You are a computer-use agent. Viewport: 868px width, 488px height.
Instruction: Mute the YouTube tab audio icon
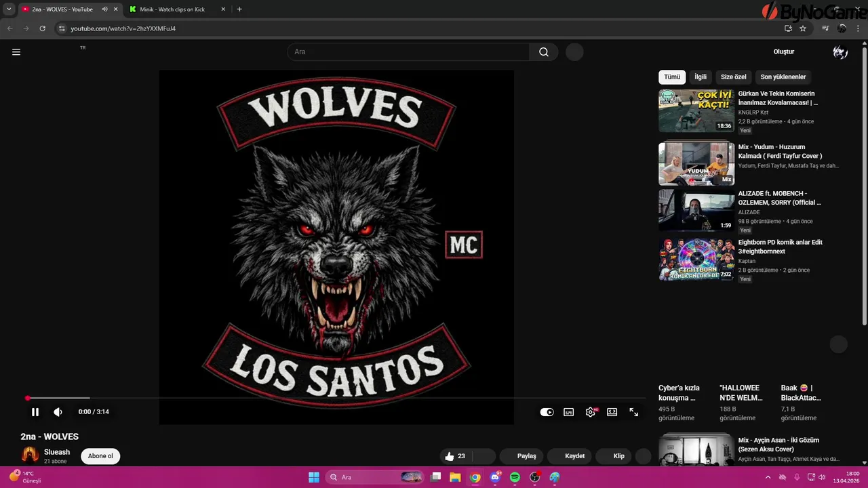pyautogui.click(x=104, y=9)
